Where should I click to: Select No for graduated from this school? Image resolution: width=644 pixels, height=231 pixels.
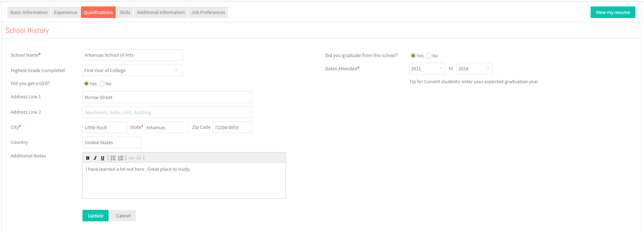click(x=429, y=56)
